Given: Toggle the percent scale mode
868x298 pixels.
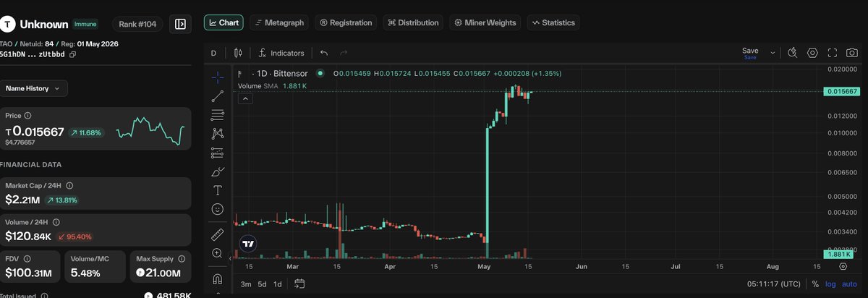Looking at the screenshot, I should pyautogui.click(x=815, y=284).
